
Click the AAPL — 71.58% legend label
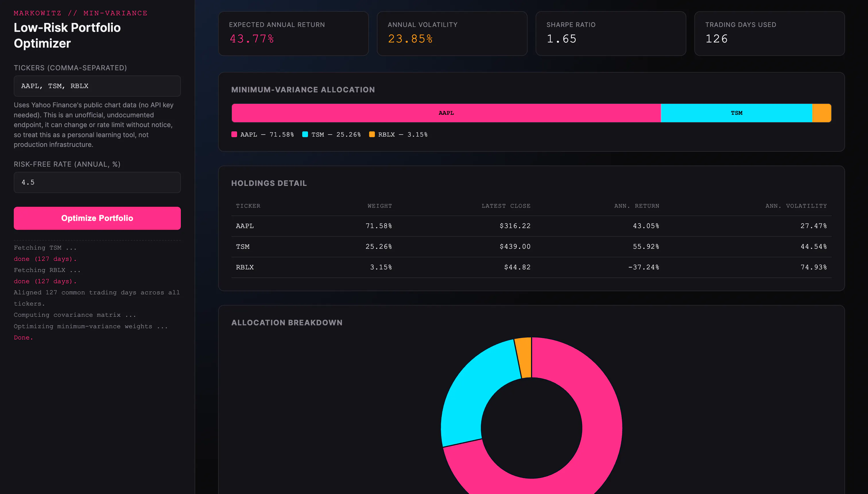(267, 135)
